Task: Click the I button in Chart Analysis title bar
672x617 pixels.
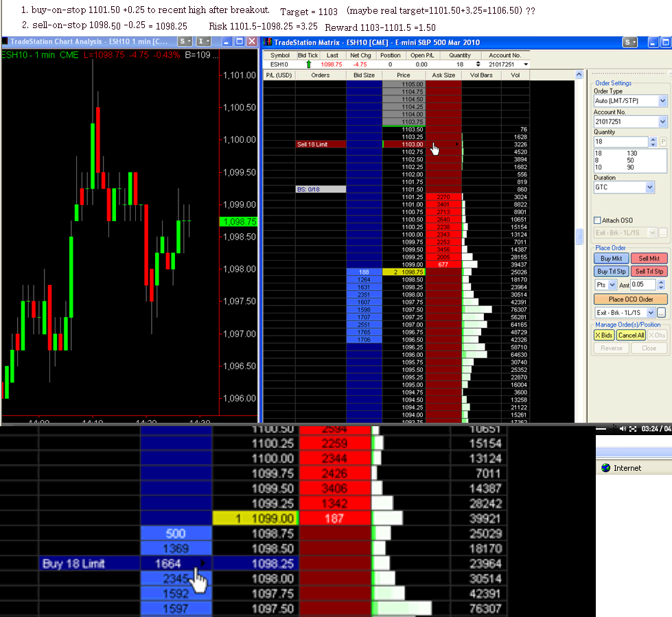Action: pos(203,42)
